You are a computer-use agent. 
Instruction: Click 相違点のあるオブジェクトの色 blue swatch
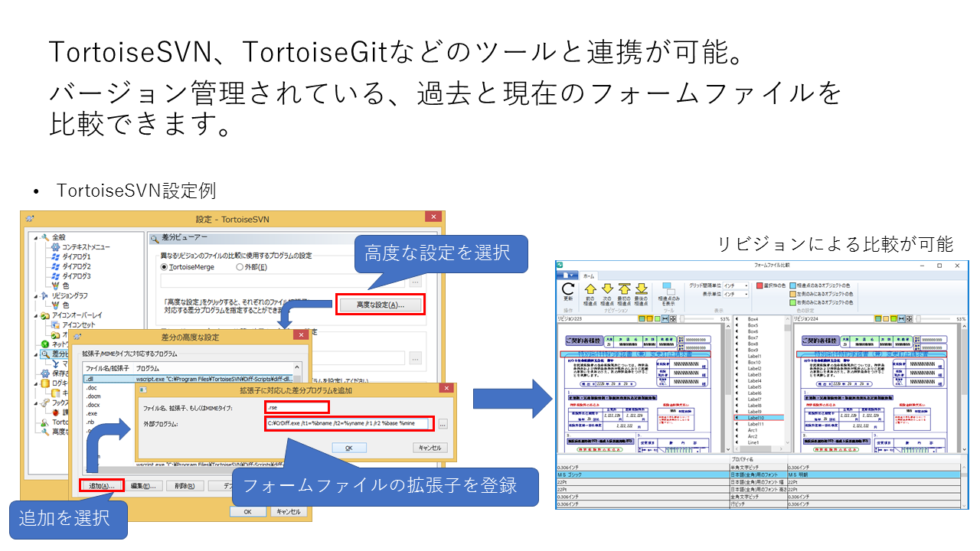(x=792, y=285)
